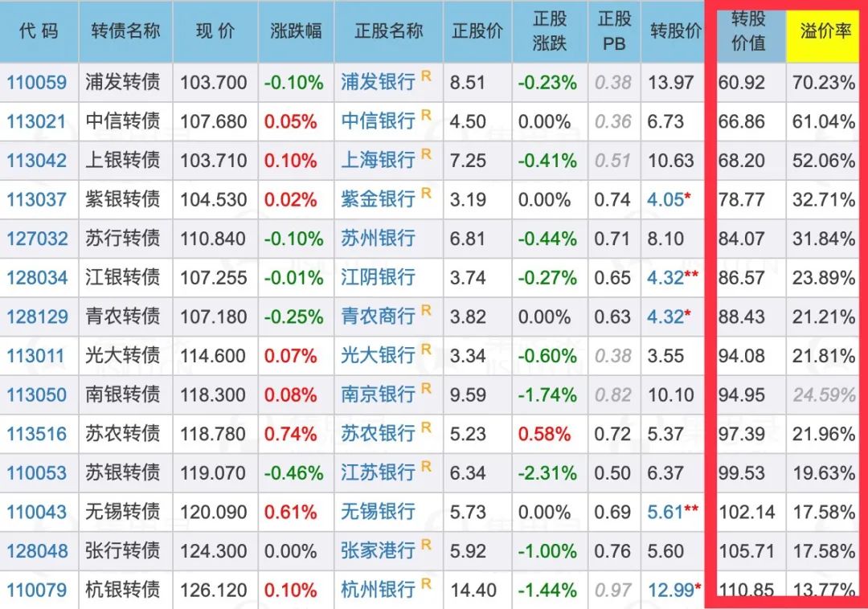Open the 无锡银行 stock link
This screenshot has width=868, height=609.
378,512
